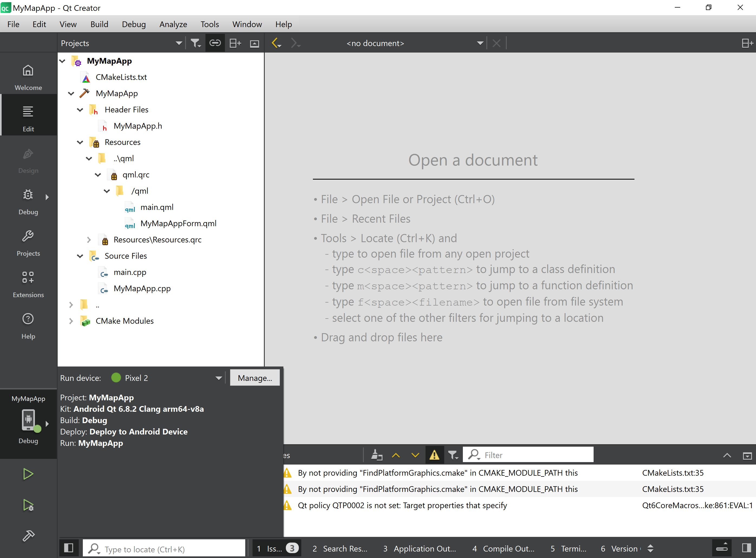756x558 pixels.
Task: Click the green Run button
Action: click(28, 474)
